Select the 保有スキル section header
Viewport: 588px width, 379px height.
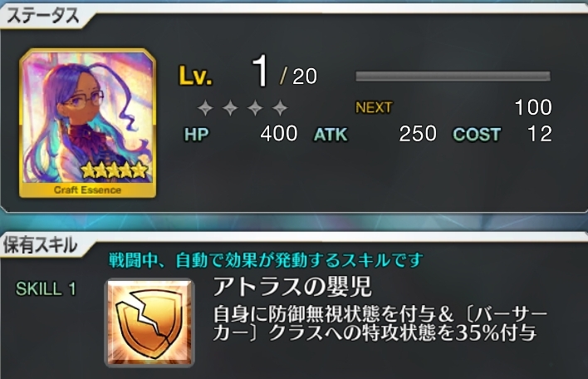(x=40, y=245)
